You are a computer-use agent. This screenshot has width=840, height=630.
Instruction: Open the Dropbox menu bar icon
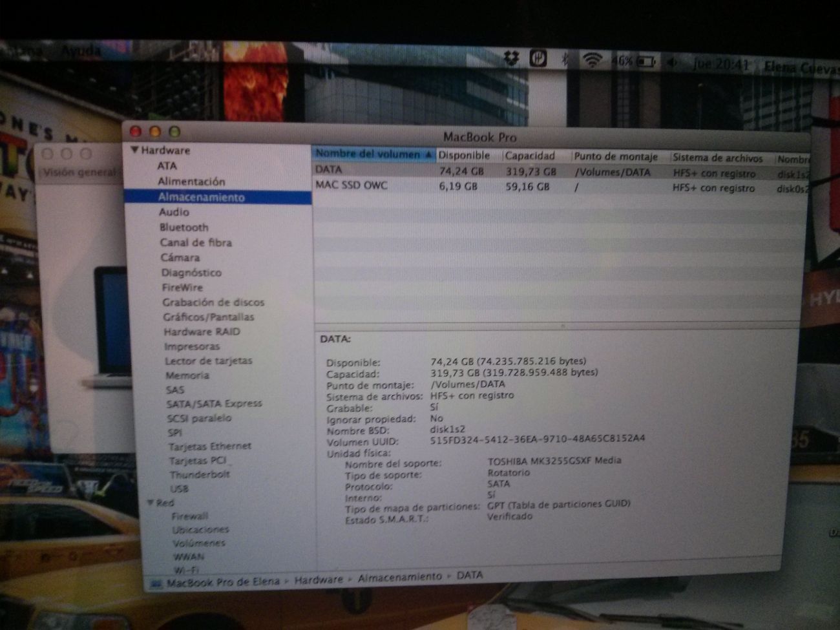pyautogui.click(x=511, y=59)
